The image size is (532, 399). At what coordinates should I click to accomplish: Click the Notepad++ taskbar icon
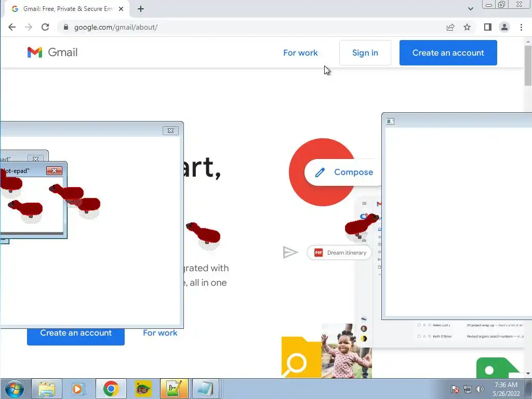click(174, 389)
